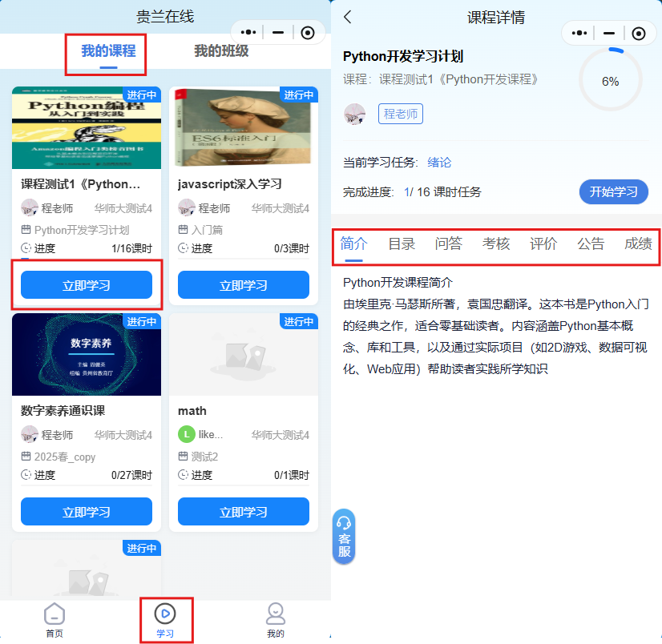This screenshot has width=662, height=644.
Task: Open the 考核 tab
Action: (x=496, y=244)
